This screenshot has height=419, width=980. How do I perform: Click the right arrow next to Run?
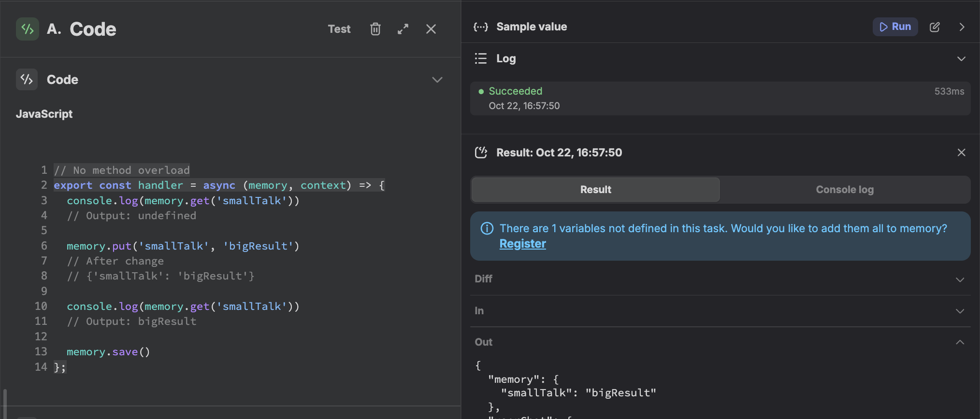click(962, 27)
